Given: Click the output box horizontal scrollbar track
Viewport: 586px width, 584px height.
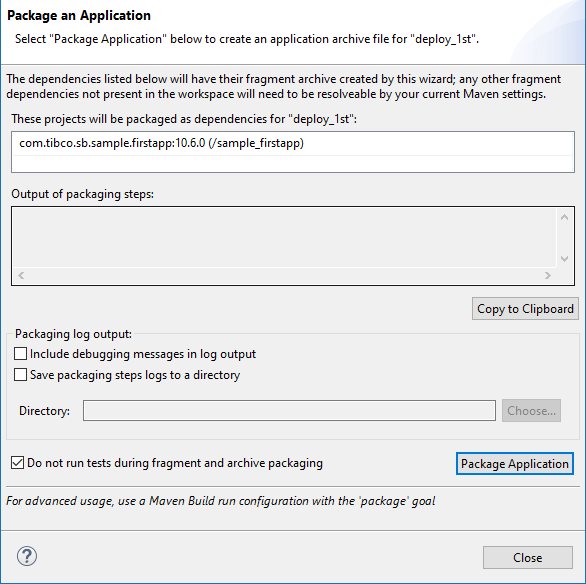Looking at the screenshot, I should coord(284,276).
